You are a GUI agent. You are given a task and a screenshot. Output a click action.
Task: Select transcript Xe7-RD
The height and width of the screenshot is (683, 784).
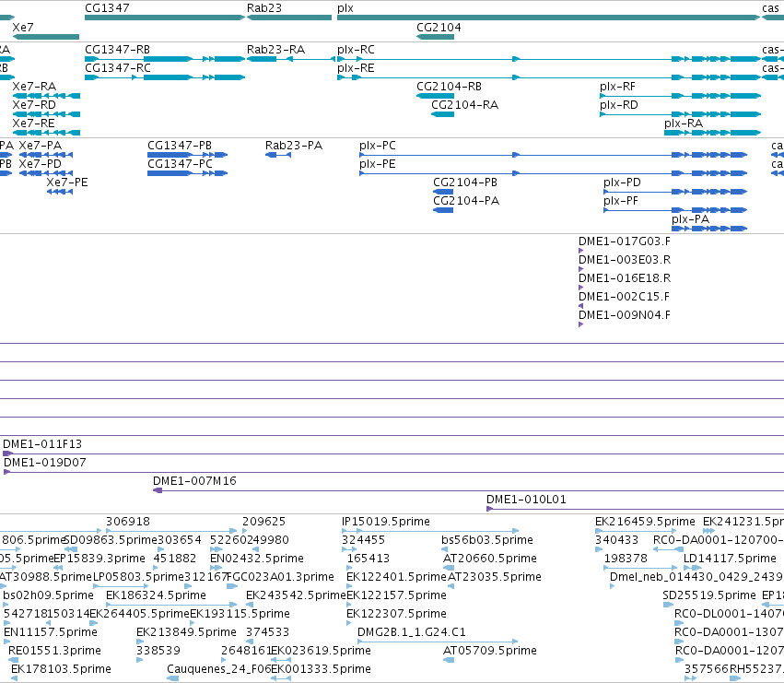[46, 114]
